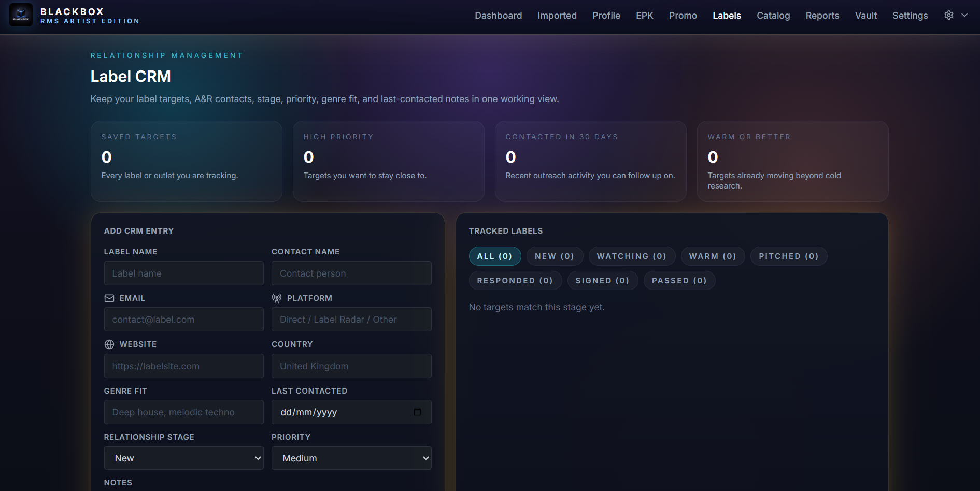Open the settings gear icon

[x=948, y=15]
